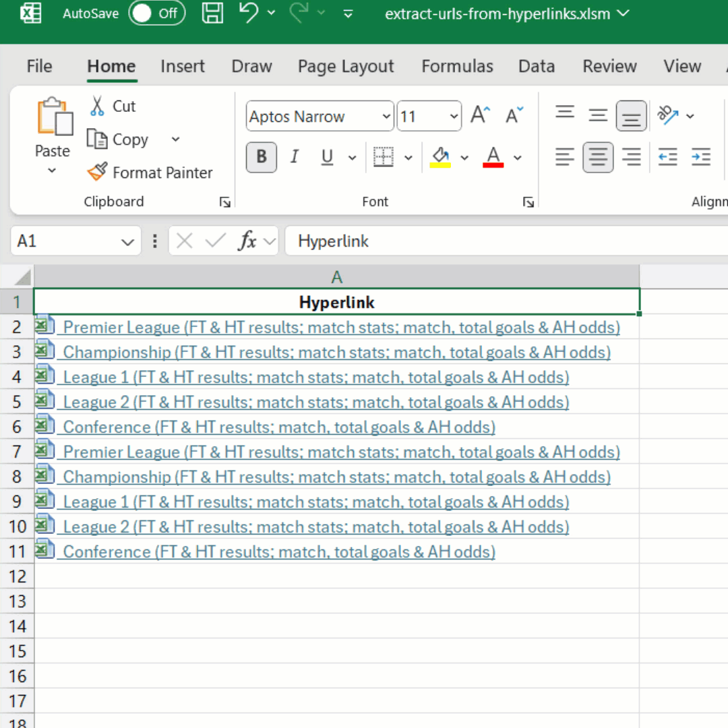
Task: Increase font size with larger A icon
Action: pos(480,116)
